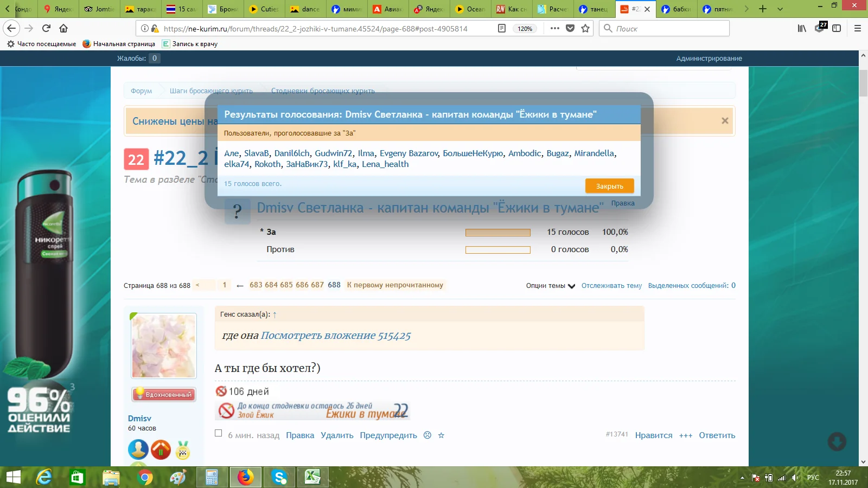
Task: Open Excel from the taskbar
Action: click(x=313, y=477)
